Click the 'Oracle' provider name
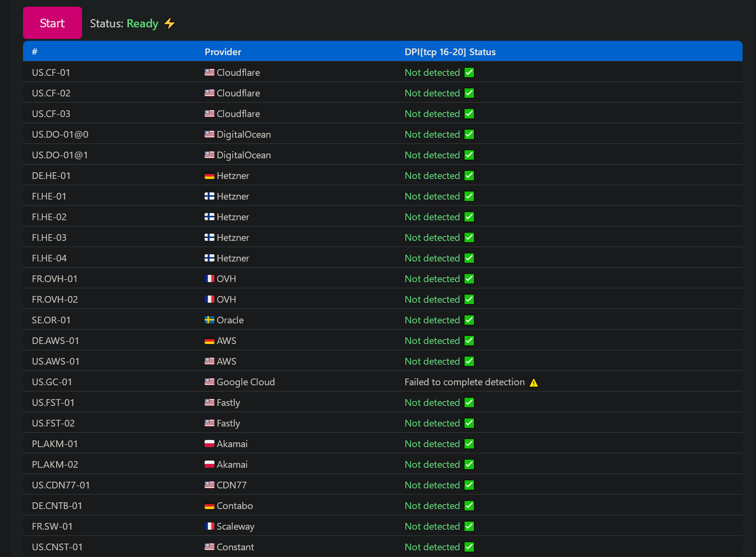Screen dimensions: 756x557 pyautogui.click(x=230, y=320)
